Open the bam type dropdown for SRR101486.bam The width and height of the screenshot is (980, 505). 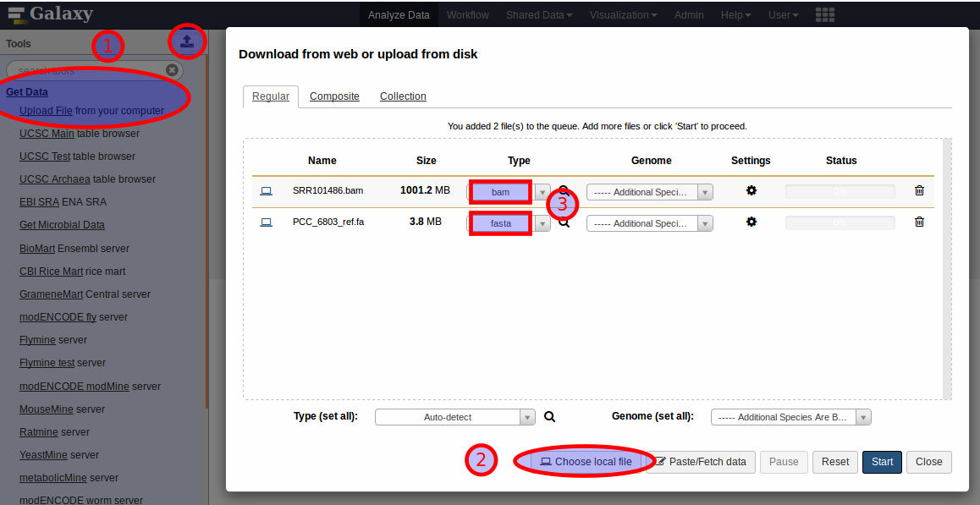tap(509, 192)
